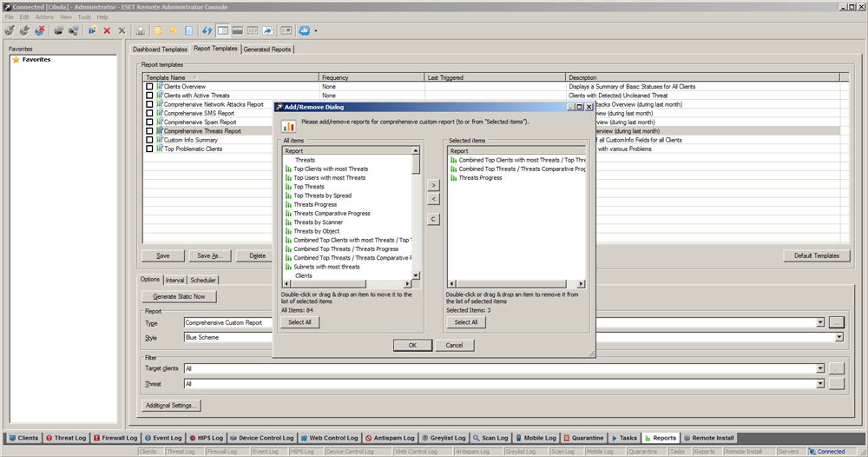Screen dimensions: 868x457
Task: Click the printer toolbar icon
Action: tap(141, 31)
